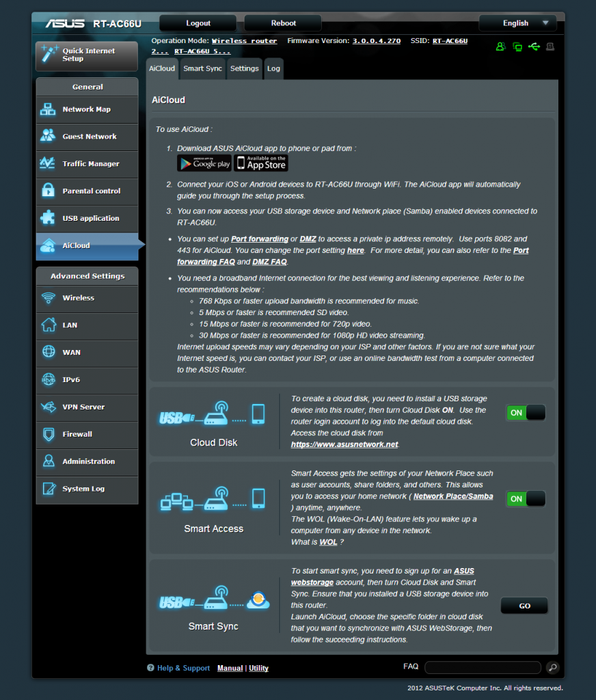Click the Google Play badge
The width and height of the screenshot is (596, 700).
[204, 163]
